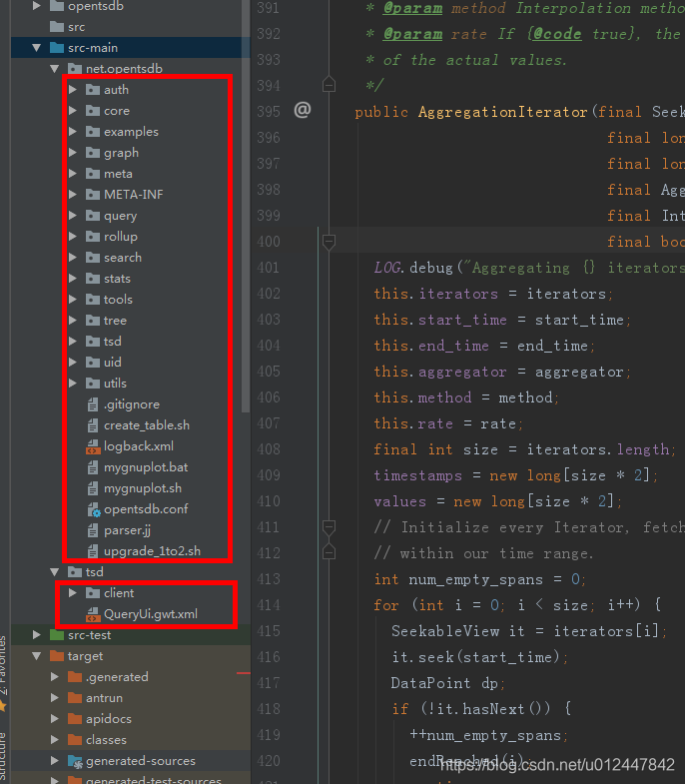Toggle code fold marker at line 394
685x784 pixels.
(x=329, y=85)
